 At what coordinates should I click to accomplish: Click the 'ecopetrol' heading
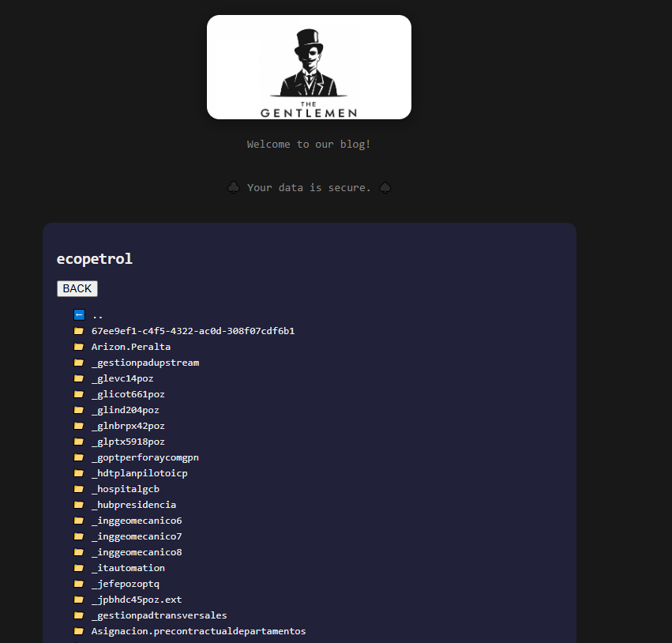(x=95, y=259)
